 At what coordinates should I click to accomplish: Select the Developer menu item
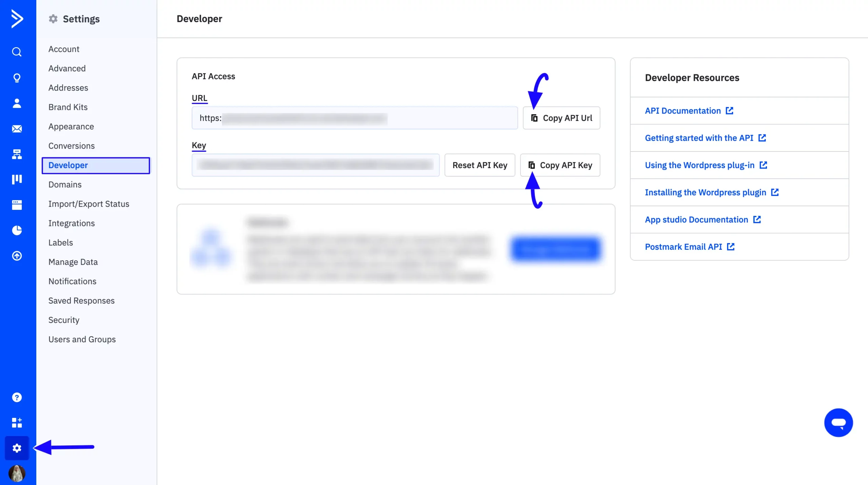96,165
